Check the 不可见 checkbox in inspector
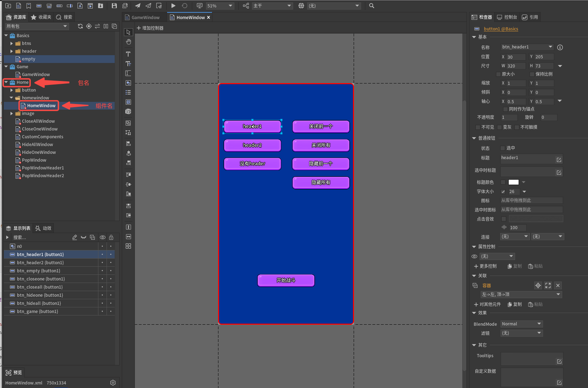 (x=478, y=127)
